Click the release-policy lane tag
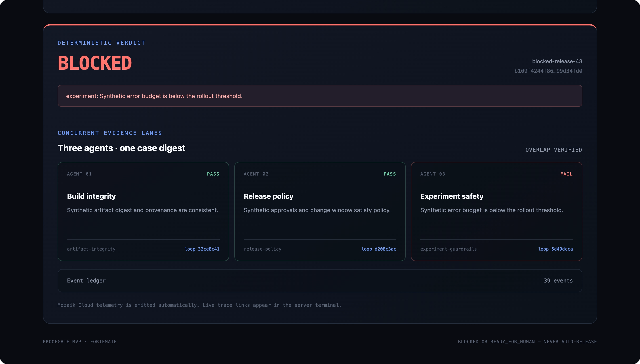Viewport: 640px width, 364px height. pyautogui.click(x=262, y=249)
